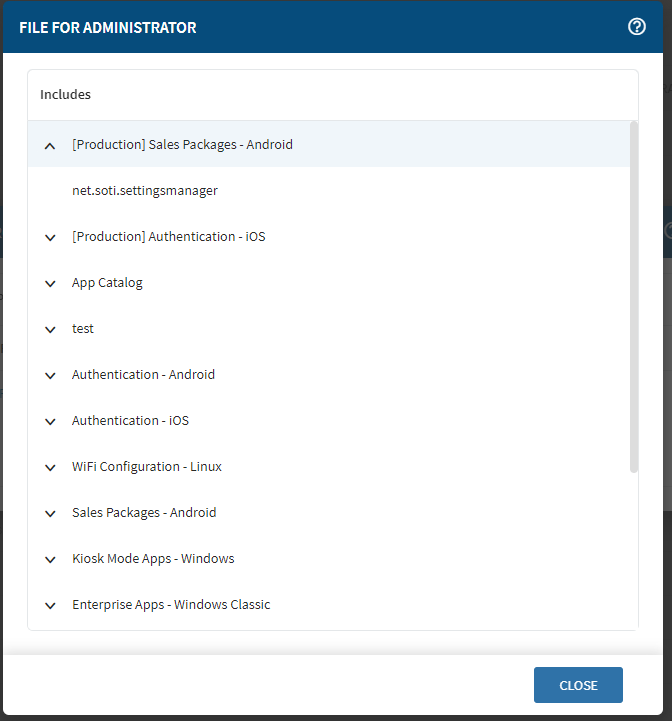672x721 pixels.
Task: Click the Includes list vertical scrollbar
Action: click(633, 296)
